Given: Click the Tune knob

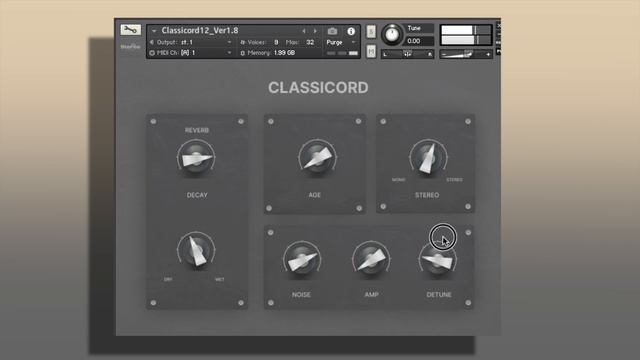Looking at the screenshot, I should [x=392, y=34].
